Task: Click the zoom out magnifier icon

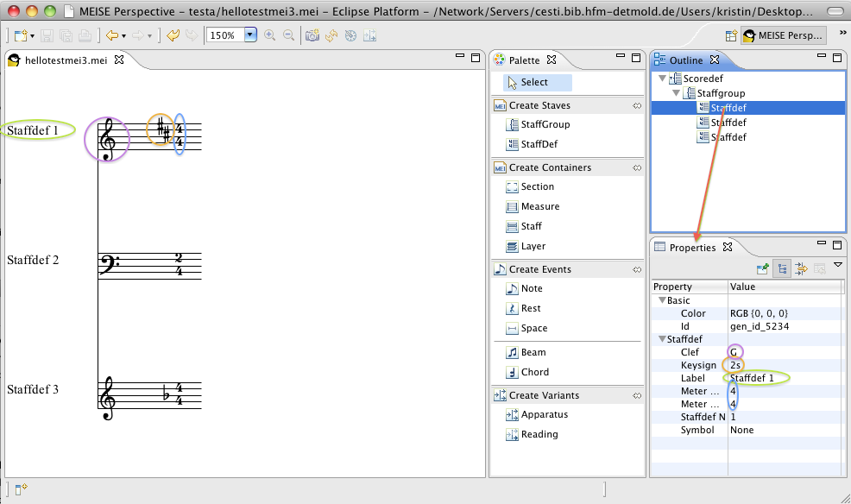Action: 288,35
